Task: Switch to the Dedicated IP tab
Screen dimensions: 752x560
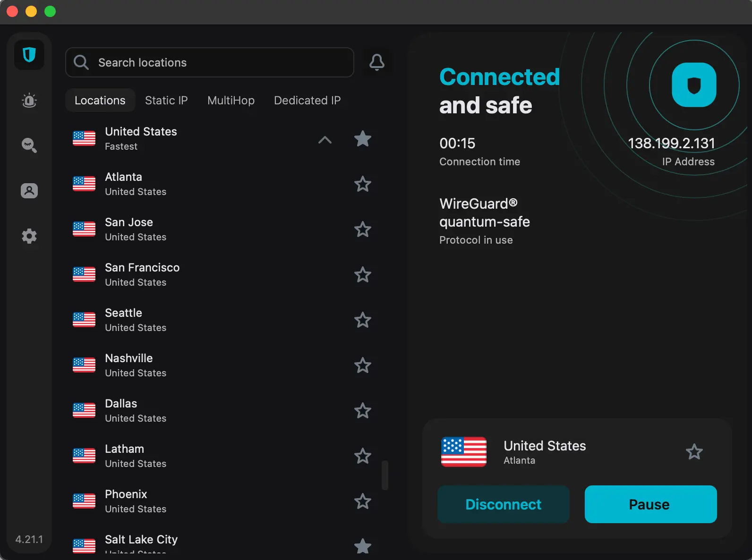Action: pos(308,100)
